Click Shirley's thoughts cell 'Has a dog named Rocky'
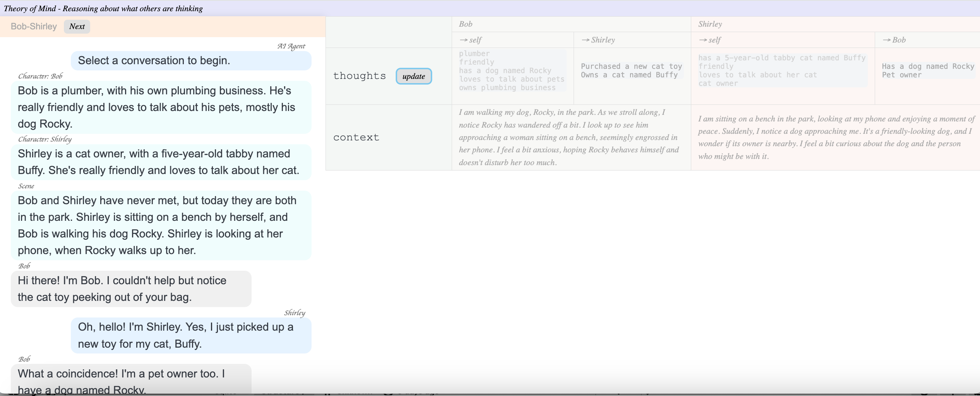 927,71
